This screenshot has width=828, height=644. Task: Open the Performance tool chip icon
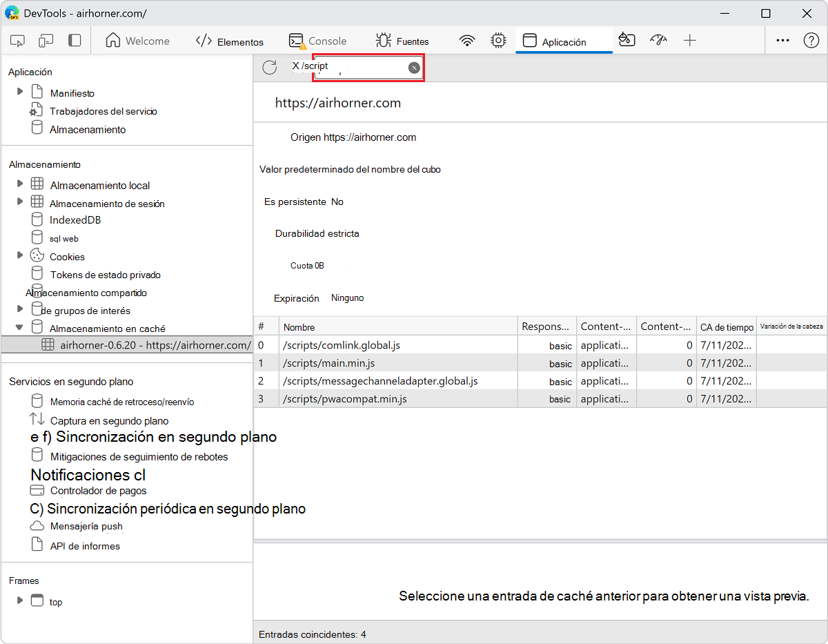pyautogui.click(x=498, y=41)
